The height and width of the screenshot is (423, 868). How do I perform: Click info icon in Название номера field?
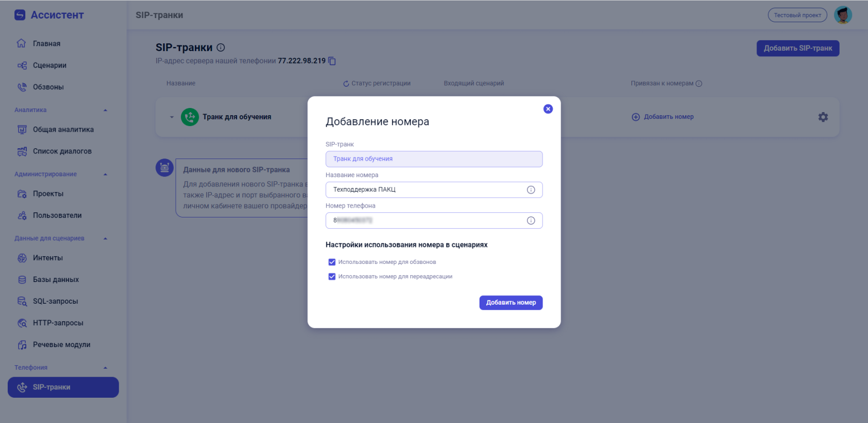pos(531,190)
